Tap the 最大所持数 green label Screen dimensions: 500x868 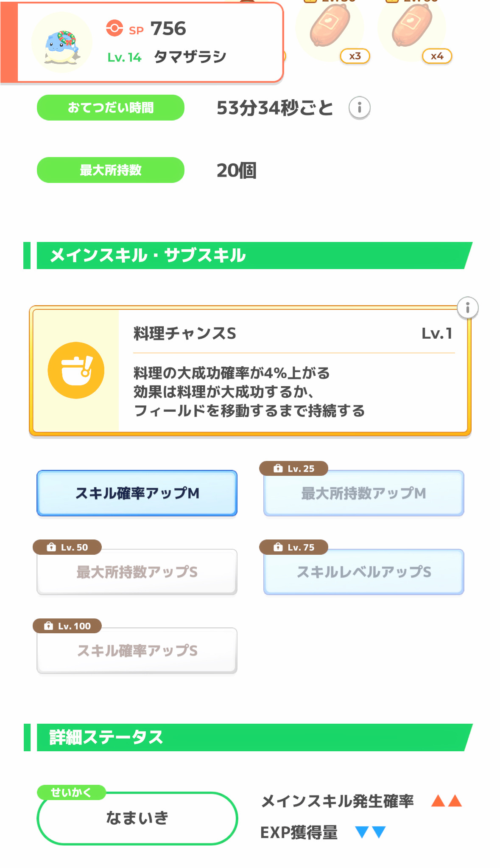(111, 170)
